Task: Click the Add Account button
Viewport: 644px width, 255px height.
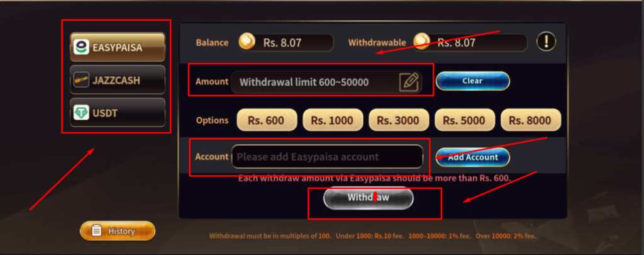Action: tap(473, 157)
